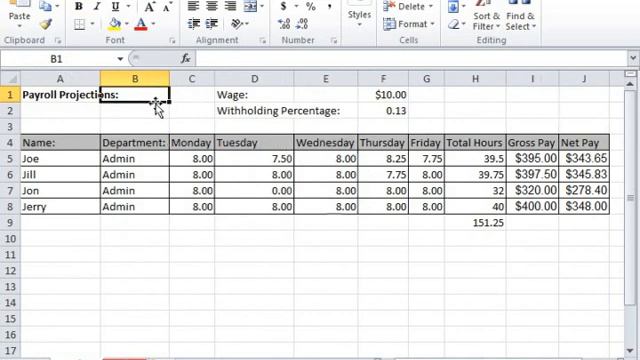Select the 'Withholding Percentage:' label cell
Image resolution: width=640 pixels, height=360 pixels.
pos(254,111)
